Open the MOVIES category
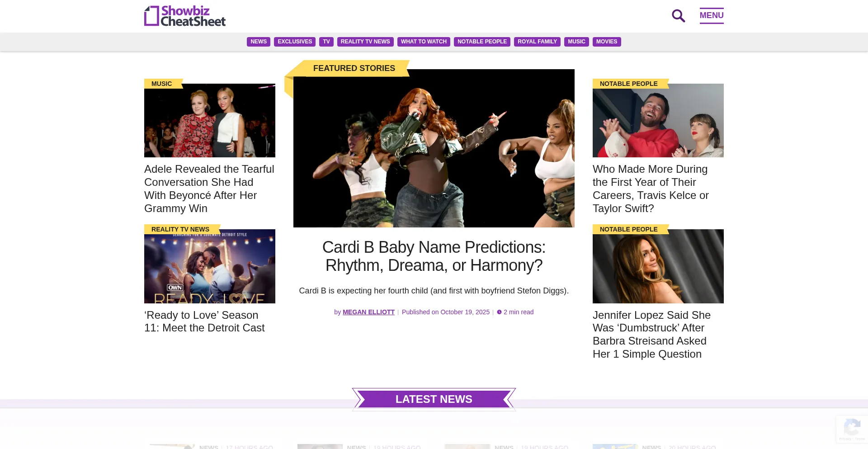The width and height of the screenshot is (868, 449). [607, 42]
